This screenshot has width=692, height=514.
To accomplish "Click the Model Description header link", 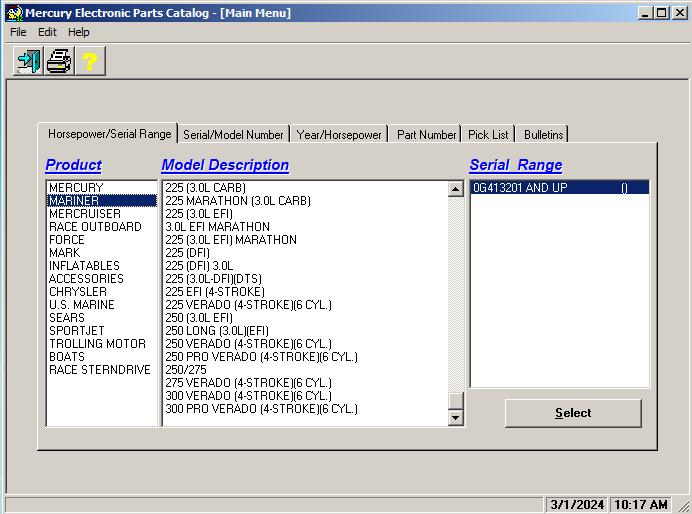I will [225, 165].
